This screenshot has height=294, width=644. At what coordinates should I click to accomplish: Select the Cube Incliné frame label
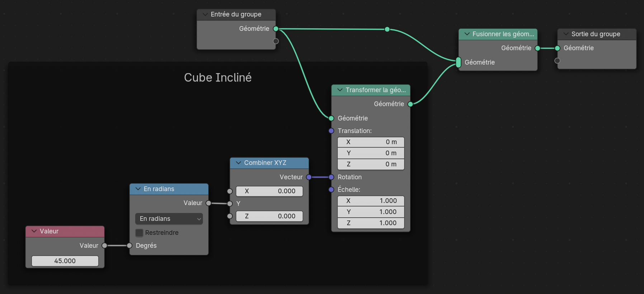[x=218, y=77]
